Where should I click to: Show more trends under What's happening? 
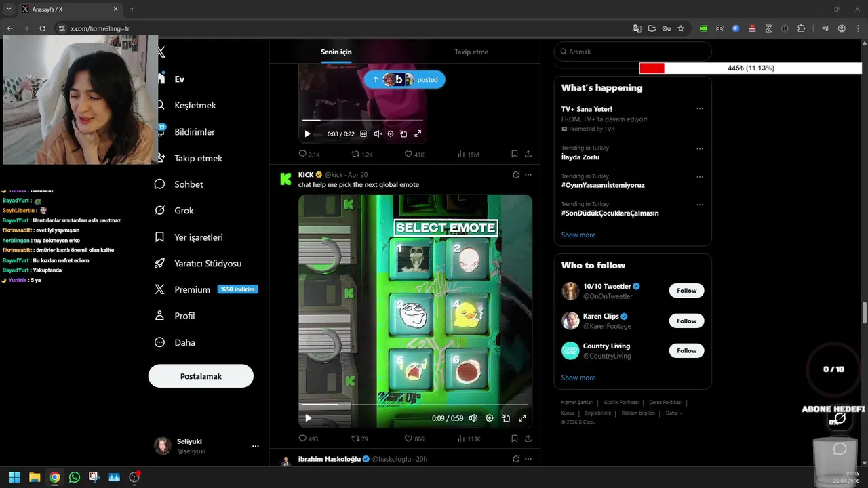tap(578, 235)
